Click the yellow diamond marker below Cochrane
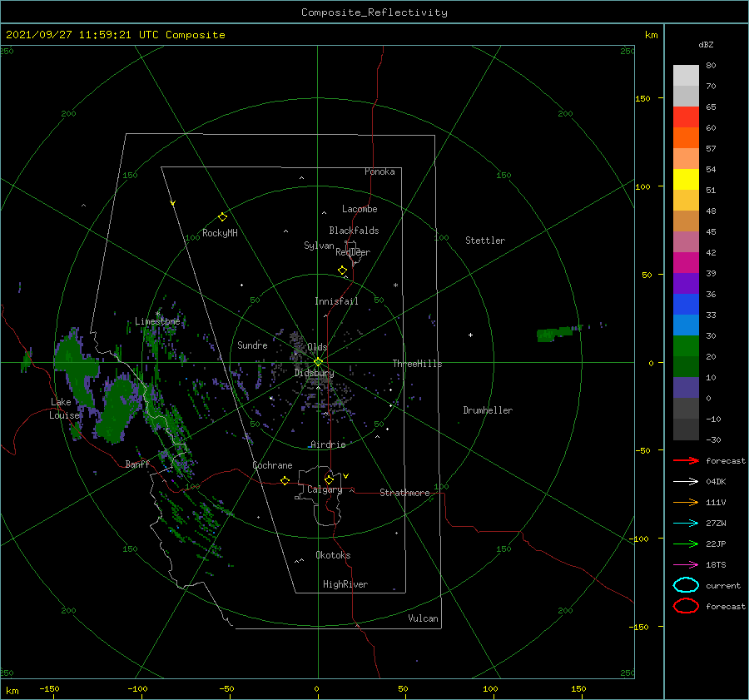The image size is (749, 700). point(285,480)
